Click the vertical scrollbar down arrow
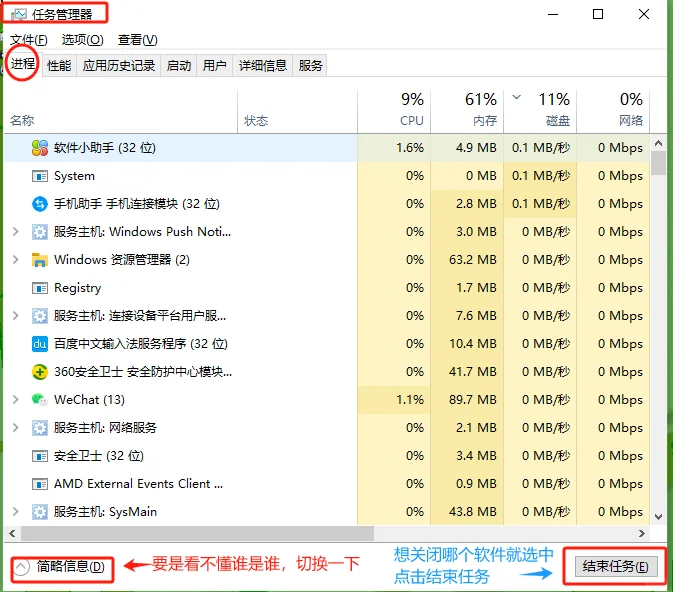 point(658,517)
